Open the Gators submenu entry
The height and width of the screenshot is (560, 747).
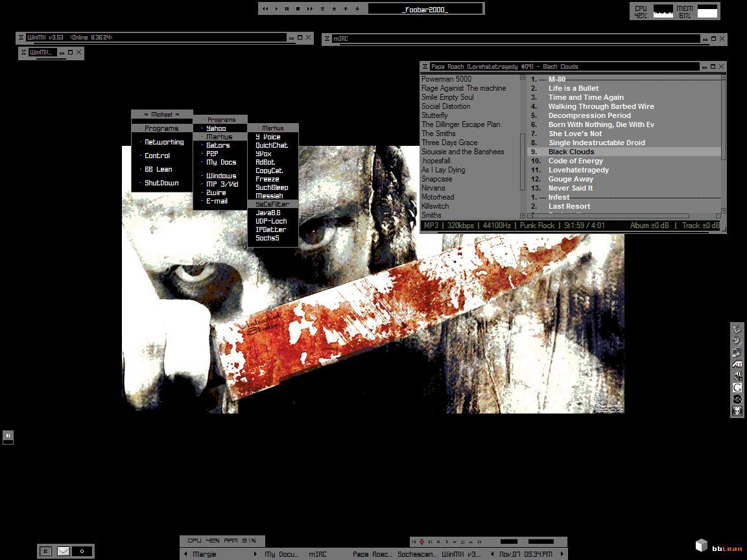(x=220, y=145)
